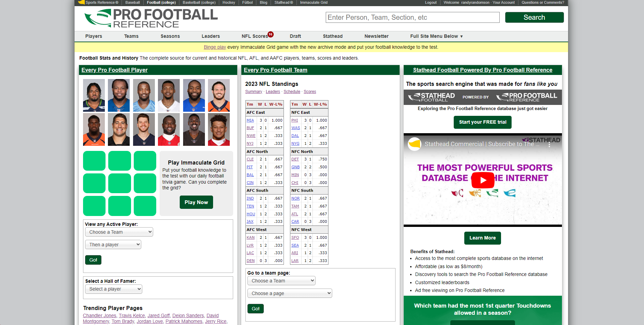
Task: Open the DET team link
Action: click(x=295, y=159)
